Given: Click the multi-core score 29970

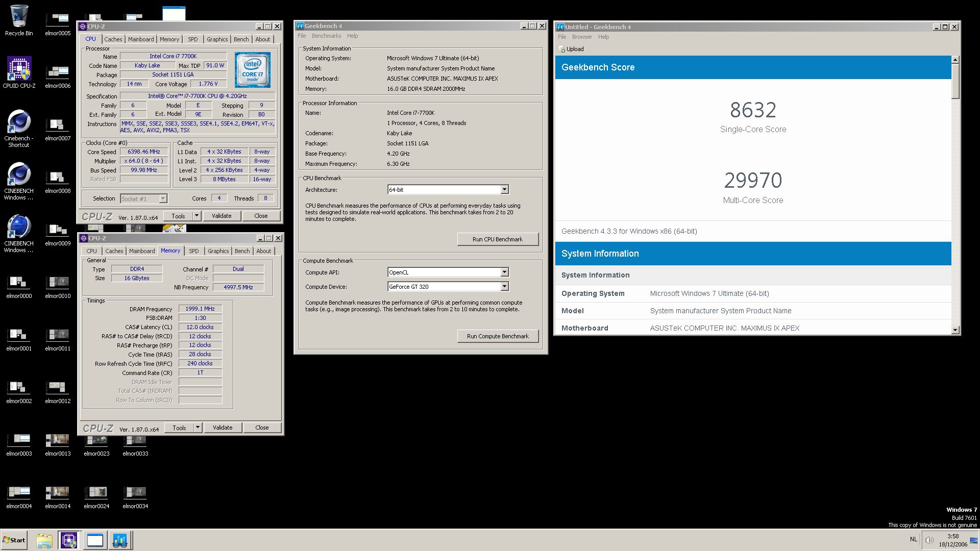Looking at the screenshot, I should point(753,180).
